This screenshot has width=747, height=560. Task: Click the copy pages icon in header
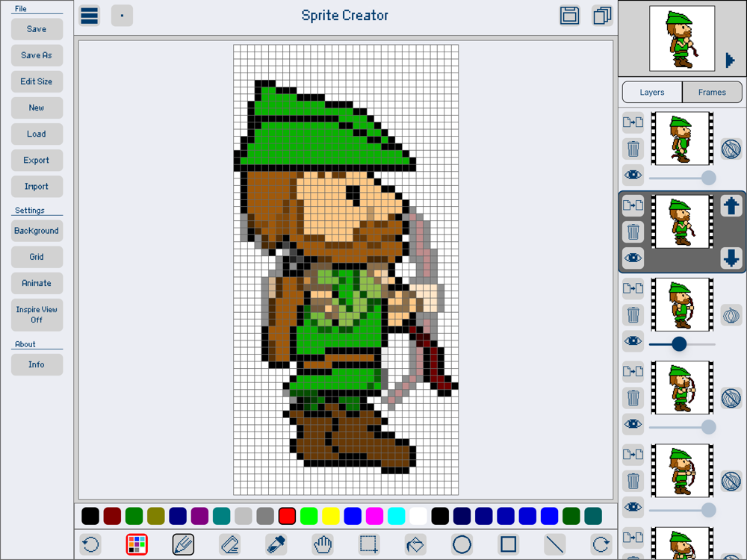(602, 16)
